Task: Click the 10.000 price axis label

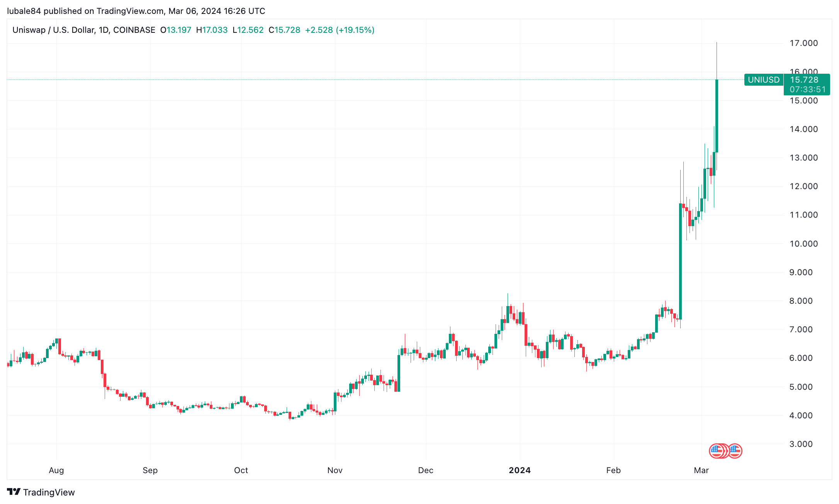Action: 803,244
